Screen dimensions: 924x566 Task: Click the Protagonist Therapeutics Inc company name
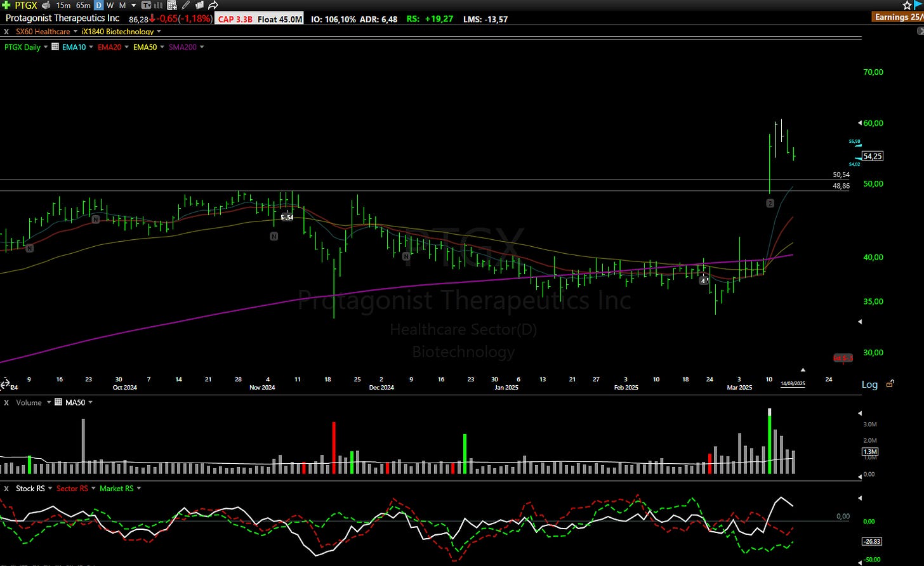pos(63,18)
